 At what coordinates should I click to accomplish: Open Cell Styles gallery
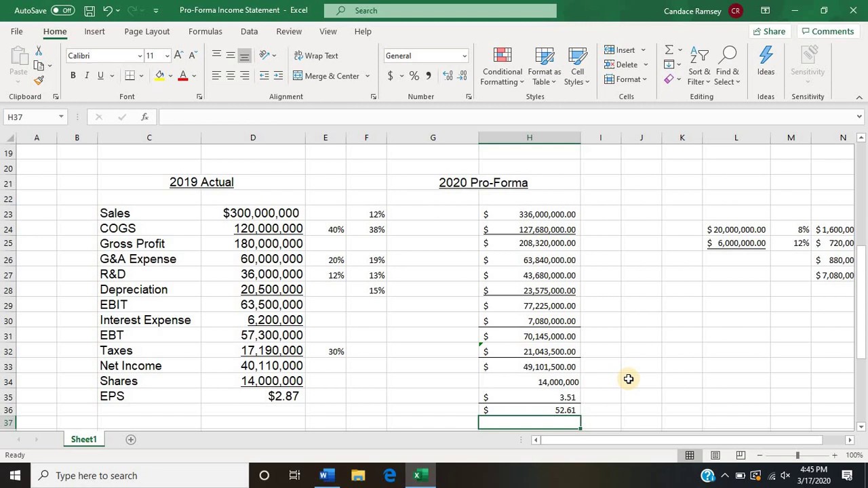point(577,67)
